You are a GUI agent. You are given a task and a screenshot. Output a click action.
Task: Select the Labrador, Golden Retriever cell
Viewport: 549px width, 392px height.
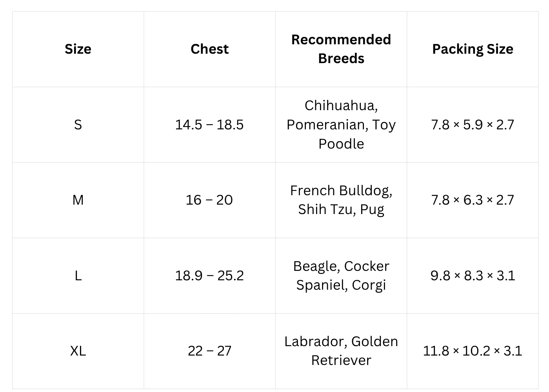coord(341,351)
